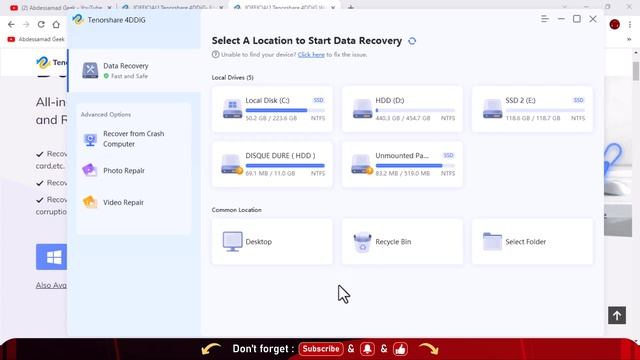
Task: Click the Video Repair icon
Action: pos(89,202)
